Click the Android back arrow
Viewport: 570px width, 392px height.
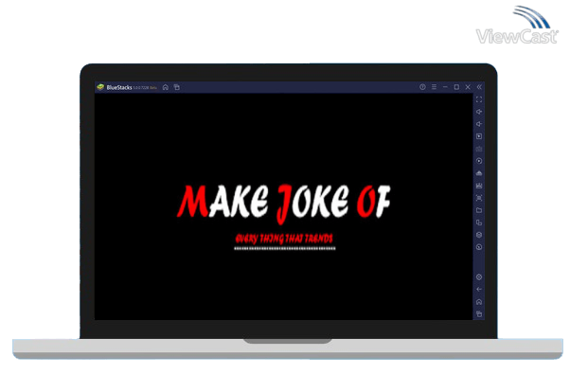coord(479,290)
